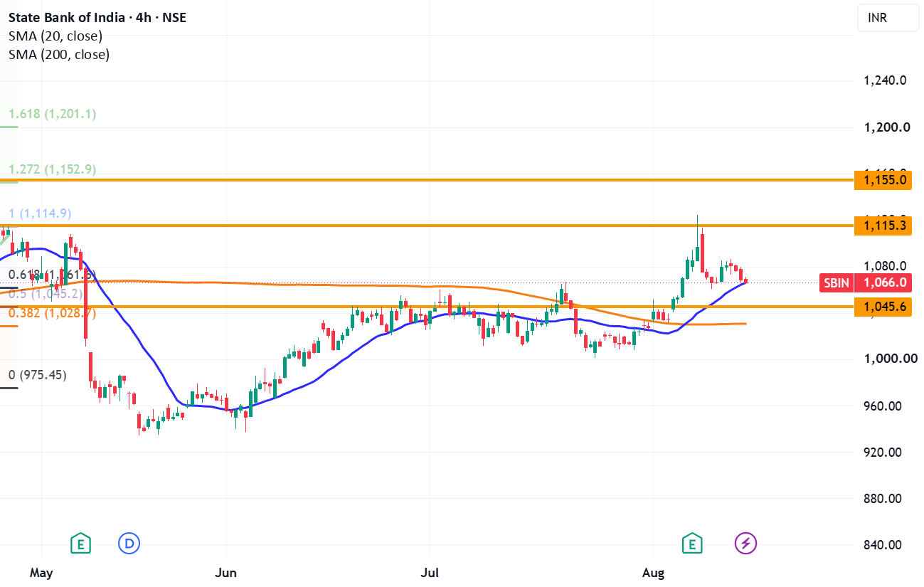Click the Jul label on time axis

coord(429,572)
